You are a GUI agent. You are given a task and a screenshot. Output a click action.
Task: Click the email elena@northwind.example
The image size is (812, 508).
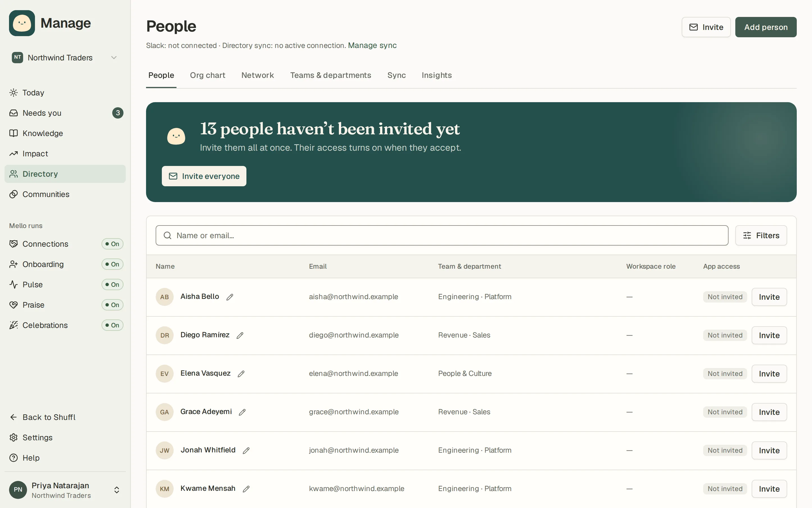click(353, 374)
